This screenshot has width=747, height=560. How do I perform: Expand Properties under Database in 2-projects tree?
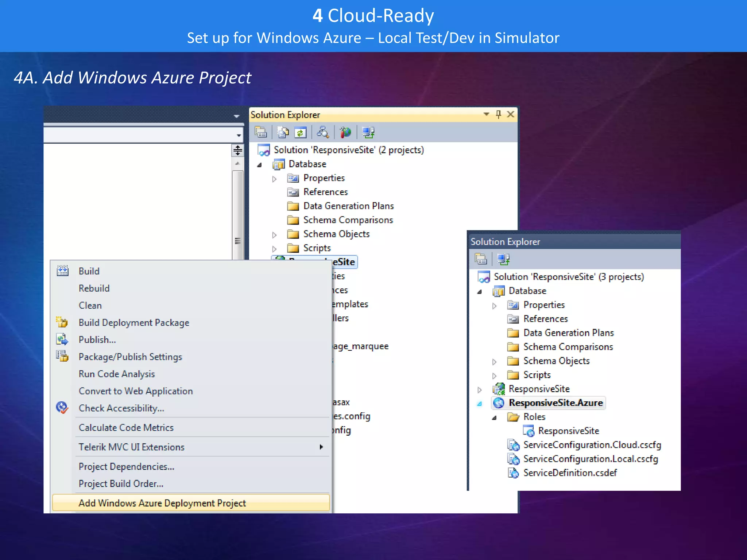tap(274, 179)
